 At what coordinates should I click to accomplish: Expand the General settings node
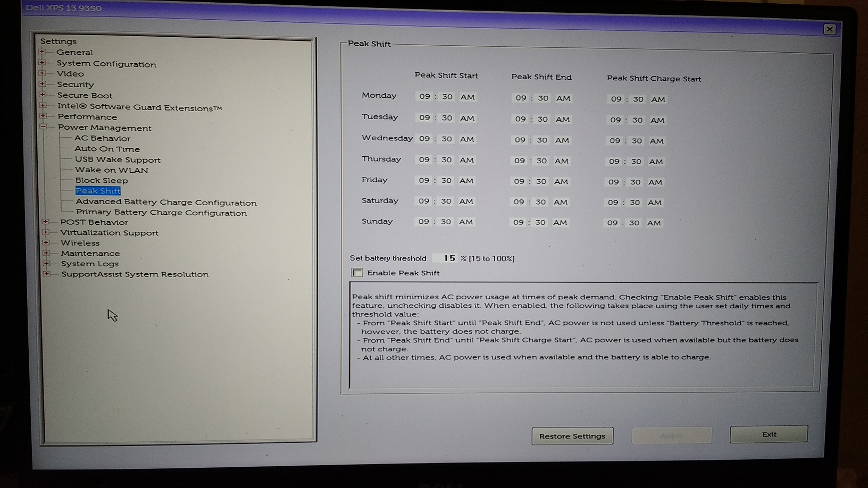(42, 52)
